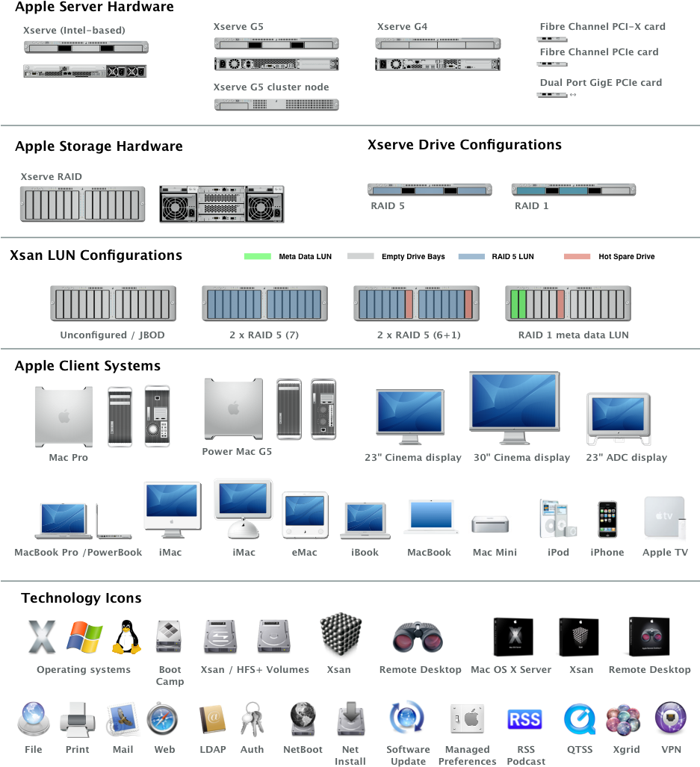Image resolution: width=700 pixels, height=767 pixels.
Task: Click the Xserve RAID front panel image
Action: pos(82,204)
